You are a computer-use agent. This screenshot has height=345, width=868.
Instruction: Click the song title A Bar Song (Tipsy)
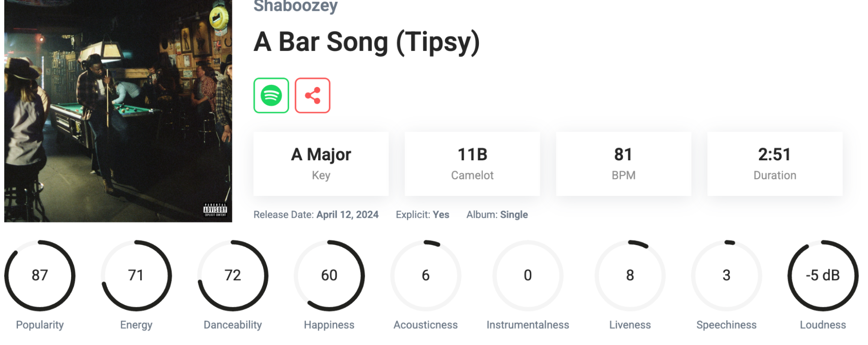pos(367,42)
